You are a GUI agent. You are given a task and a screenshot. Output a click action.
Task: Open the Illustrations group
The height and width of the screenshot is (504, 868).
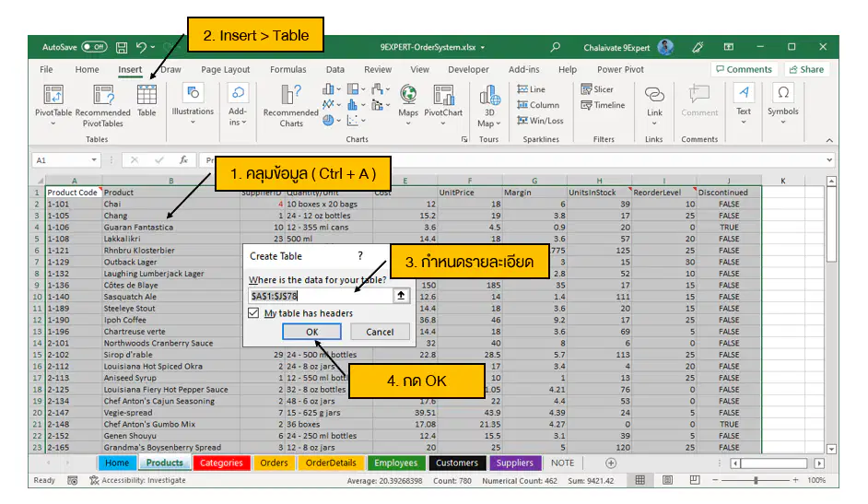tap(193, 104)
